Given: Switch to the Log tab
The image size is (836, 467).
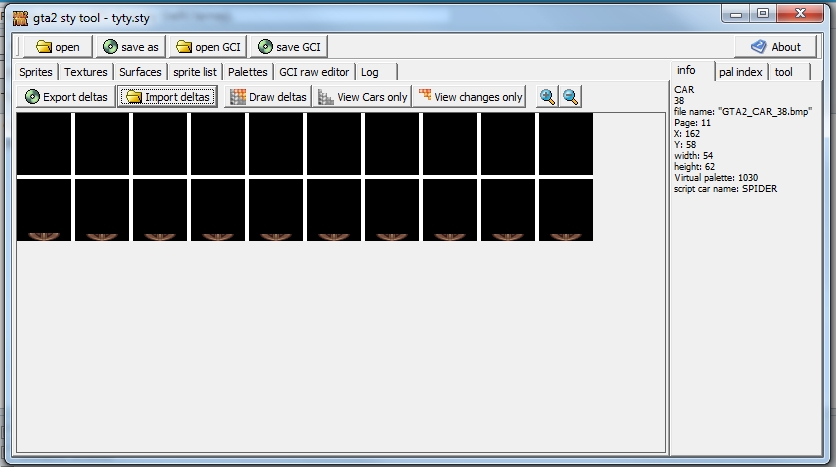Looking at the screenshot, I should pyautogui.click(x=370, y=72).
